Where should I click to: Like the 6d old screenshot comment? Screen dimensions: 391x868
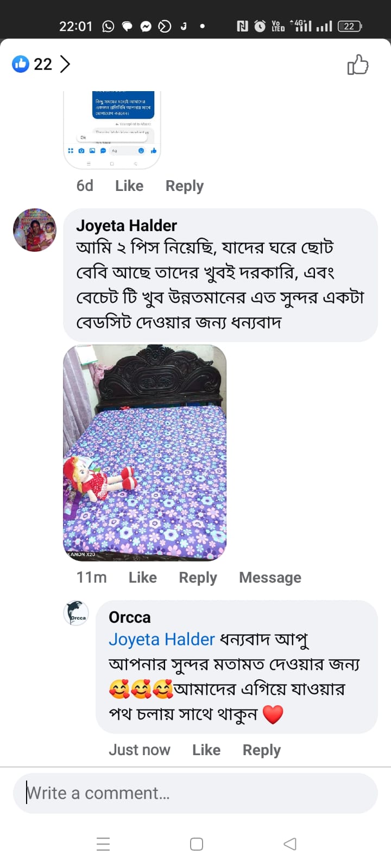click(x=129, y=186)
